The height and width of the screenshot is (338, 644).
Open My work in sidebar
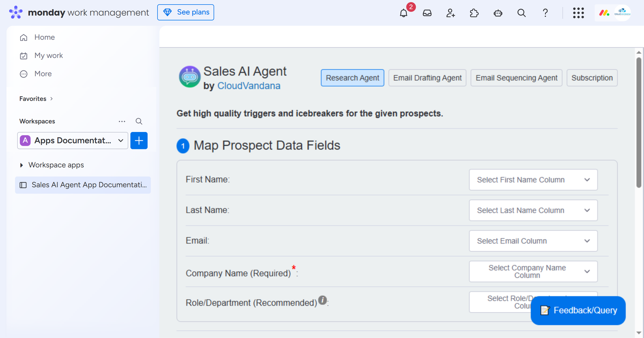(49, 56)
